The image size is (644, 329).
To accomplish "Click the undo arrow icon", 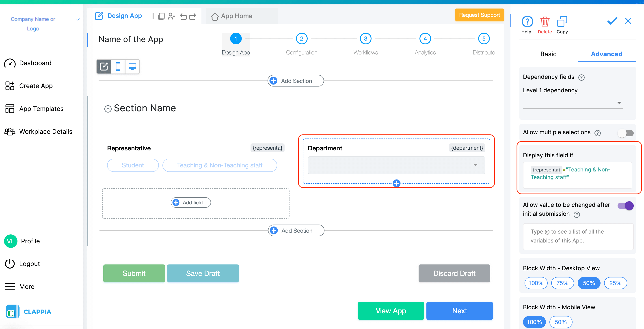I will click(x=184, y=17).
